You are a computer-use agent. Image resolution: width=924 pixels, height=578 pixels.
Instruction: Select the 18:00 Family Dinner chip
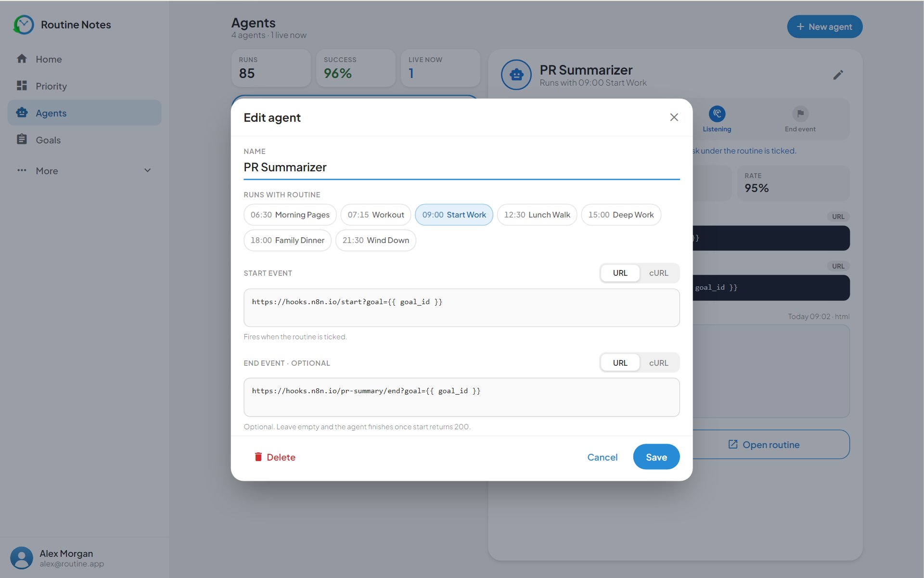point(287,240)
